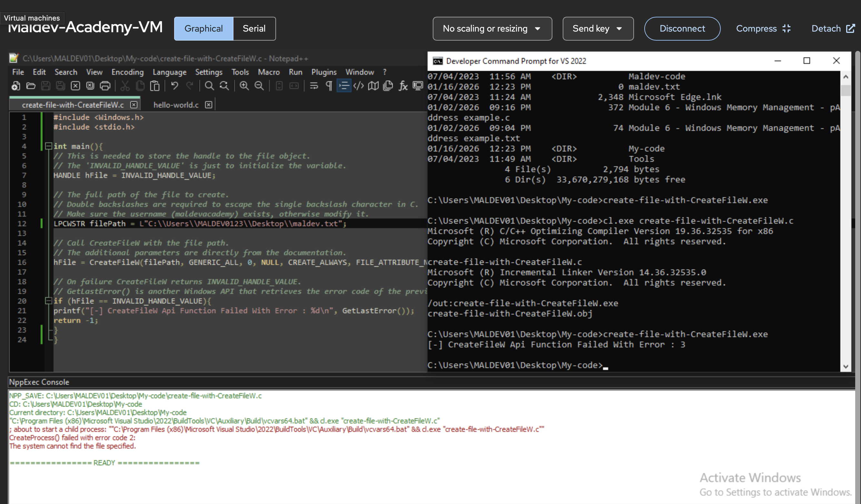Click the Undo arrow icon
Image resolution: width=861 pixels, height=504 pixels.
(x=174, y=86)
